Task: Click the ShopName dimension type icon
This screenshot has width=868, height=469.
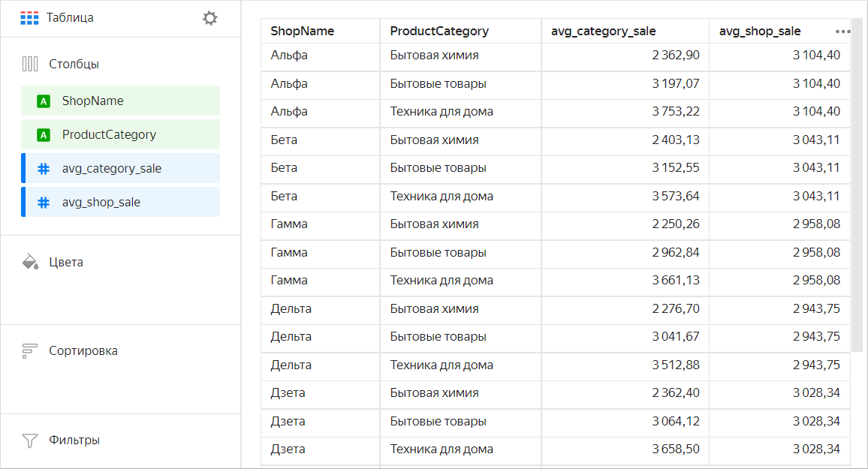Action: (44, 101)
